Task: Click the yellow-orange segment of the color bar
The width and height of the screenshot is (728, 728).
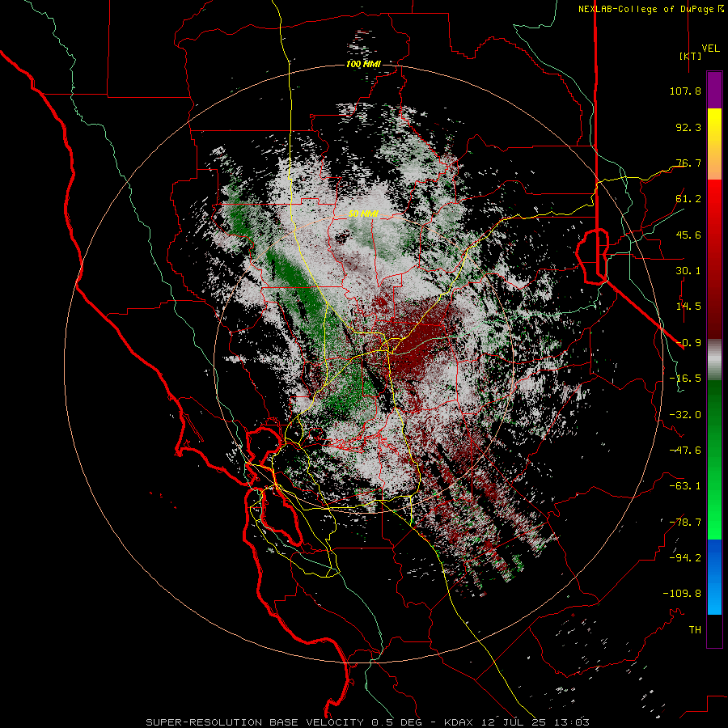Action: pyautogui.click(x=714, y=144)
